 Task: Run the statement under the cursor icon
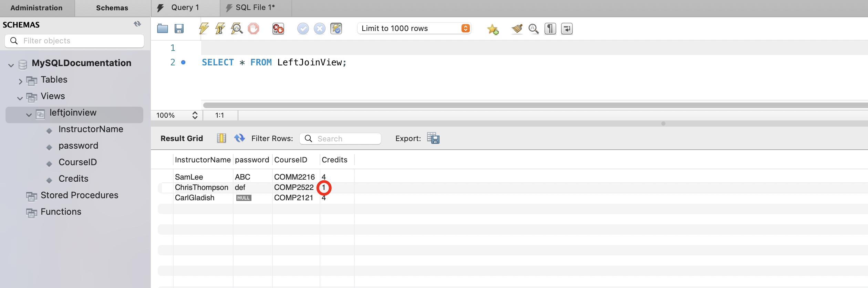click(220, 29)
